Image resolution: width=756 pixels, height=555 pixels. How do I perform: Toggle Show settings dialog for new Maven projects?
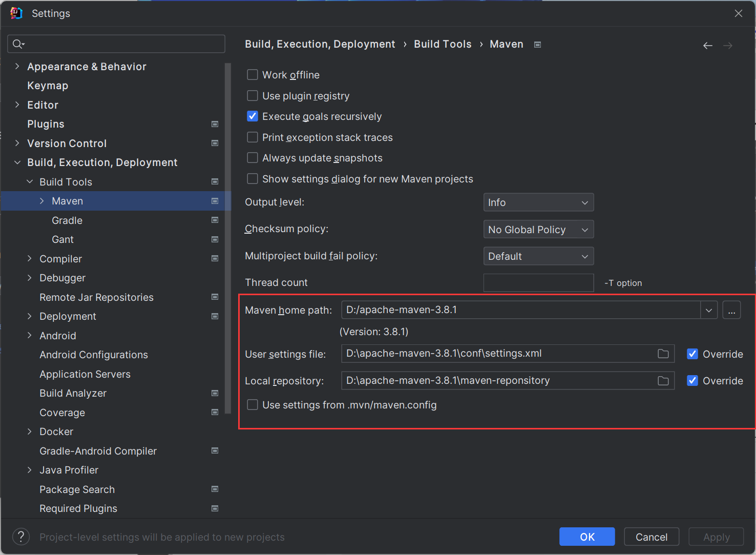(x=253, y=179)
